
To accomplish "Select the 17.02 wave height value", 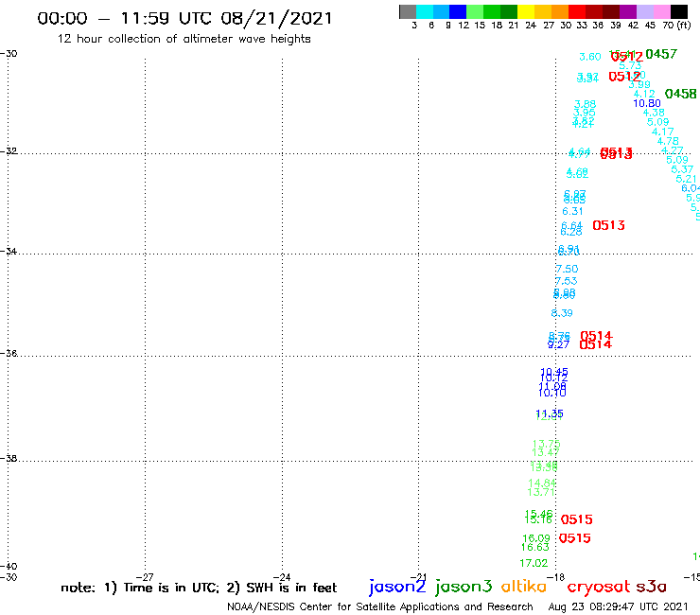I will point(534,563).
